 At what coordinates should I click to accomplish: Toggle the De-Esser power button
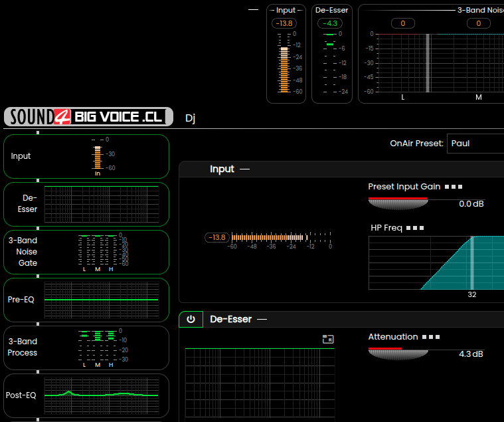[191, 320]
